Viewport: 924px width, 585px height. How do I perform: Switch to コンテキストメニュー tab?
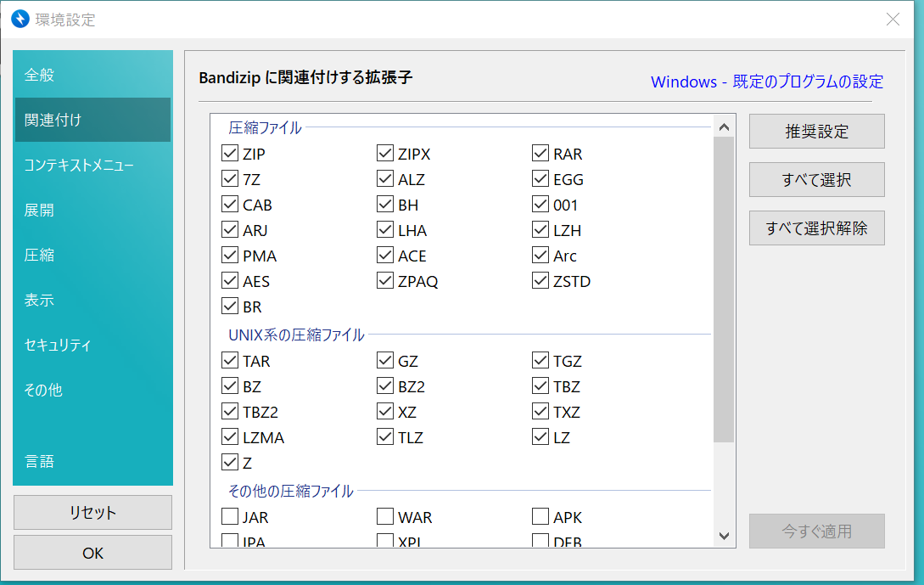92,165
